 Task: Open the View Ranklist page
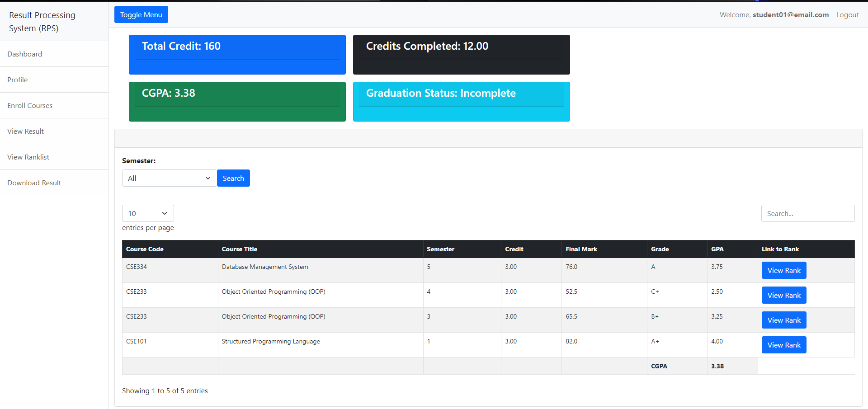point(28,157)
